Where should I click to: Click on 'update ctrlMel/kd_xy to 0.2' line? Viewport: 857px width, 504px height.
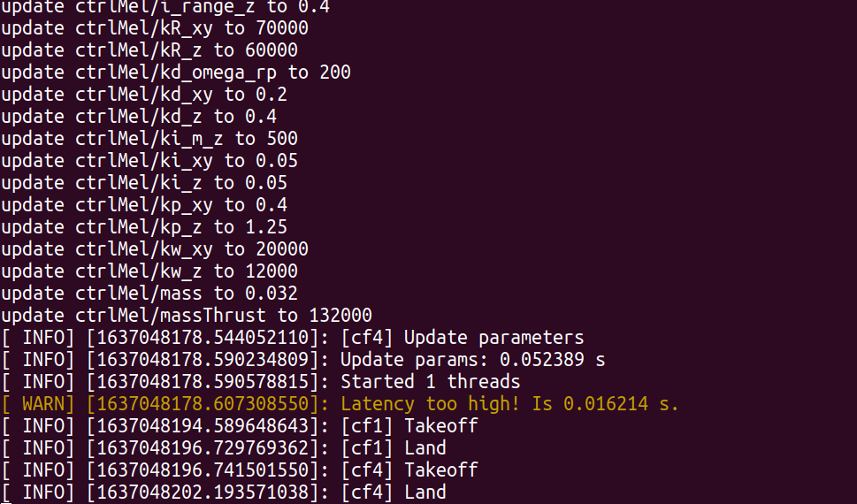point(144,95)
